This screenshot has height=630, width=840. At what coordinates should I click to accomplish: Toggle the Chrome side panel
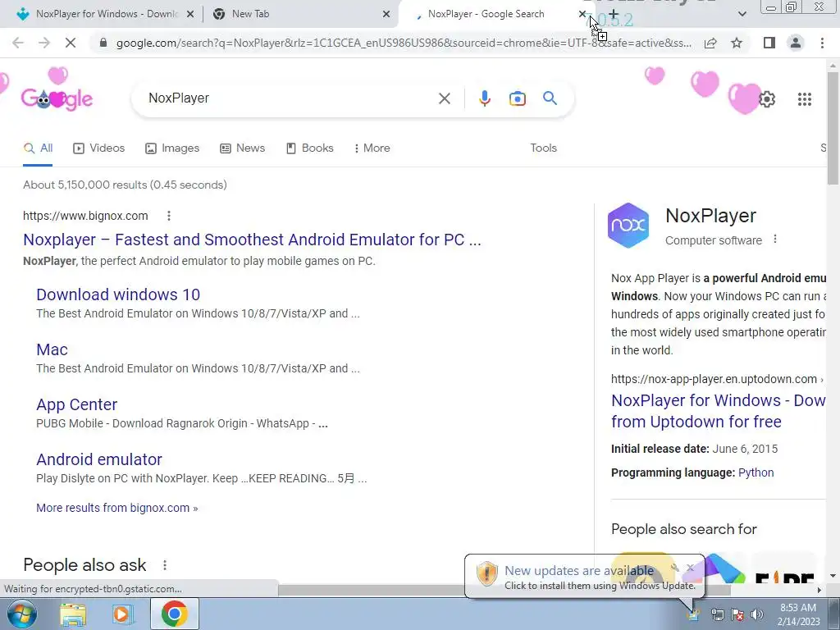[x=769, y=43]
